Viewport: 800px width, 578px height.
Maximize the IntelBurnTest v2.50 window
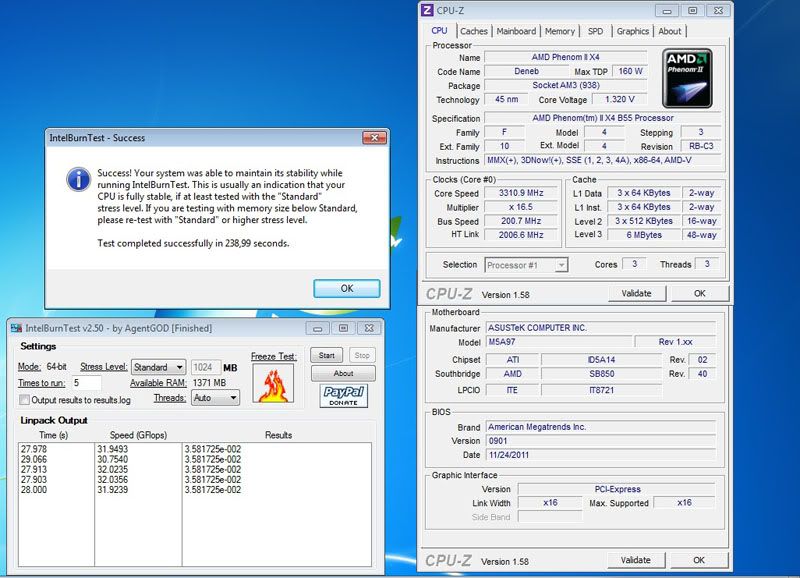coord(343,329)
